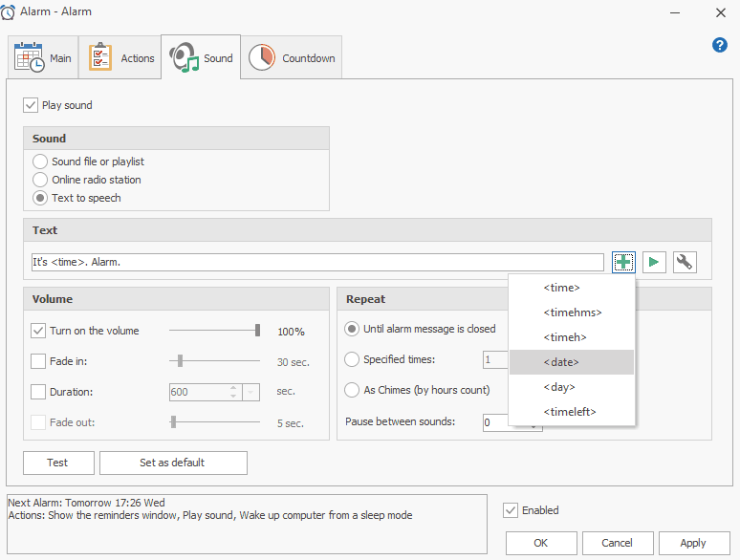Screen dimensions: 740x560
Task: Open speech settings via the wrench icon
Action: tap(685, 262)
